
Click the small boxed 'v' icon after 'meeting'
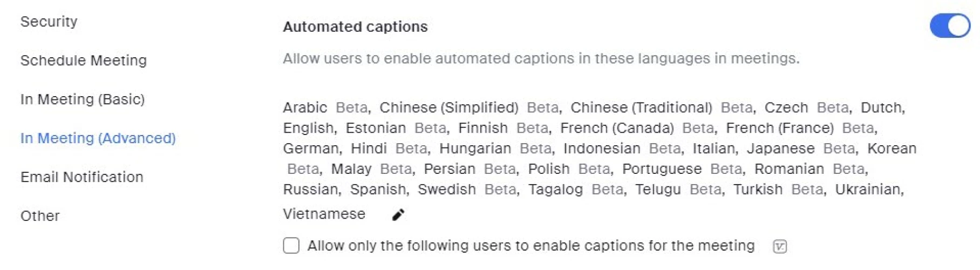[x=779, y=247]
